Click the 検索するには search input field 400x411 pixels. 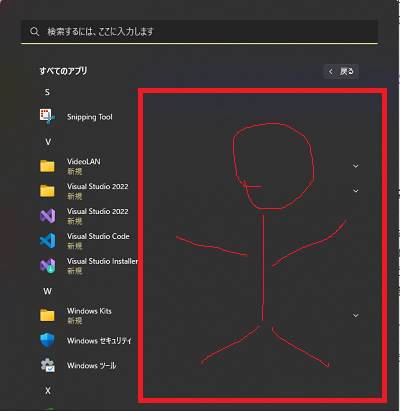[x=199, y=32]
